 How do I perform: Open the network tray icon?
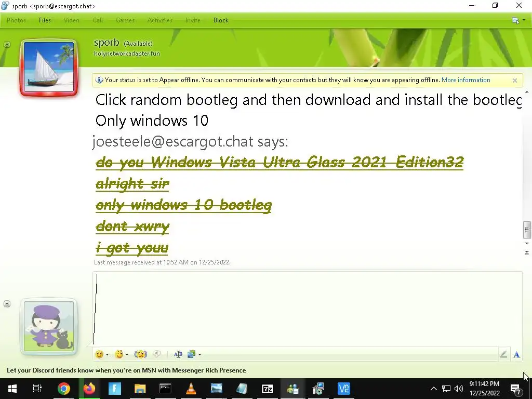point(446,389)
